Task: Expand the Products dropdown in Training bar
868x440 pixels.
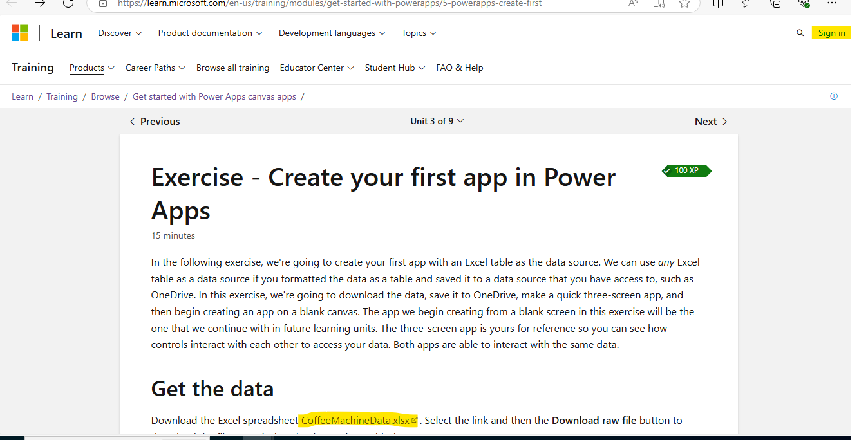Action: point(92,68)
